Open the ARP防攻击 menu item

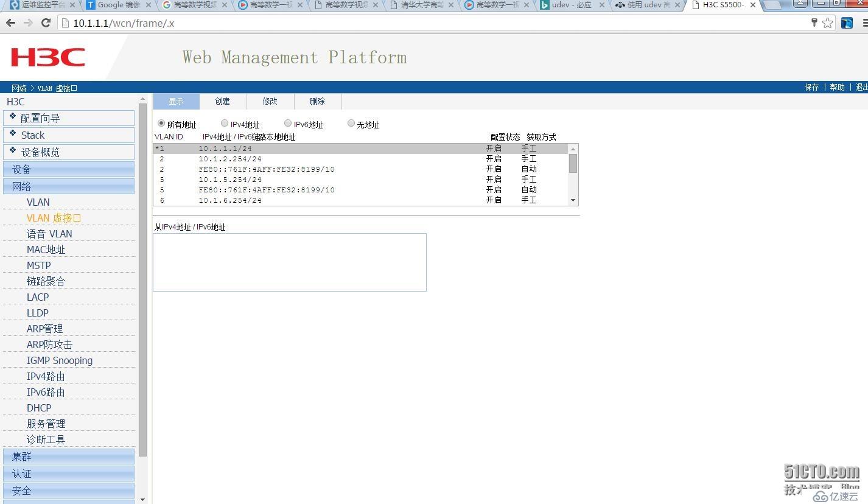tap(49, 345)
